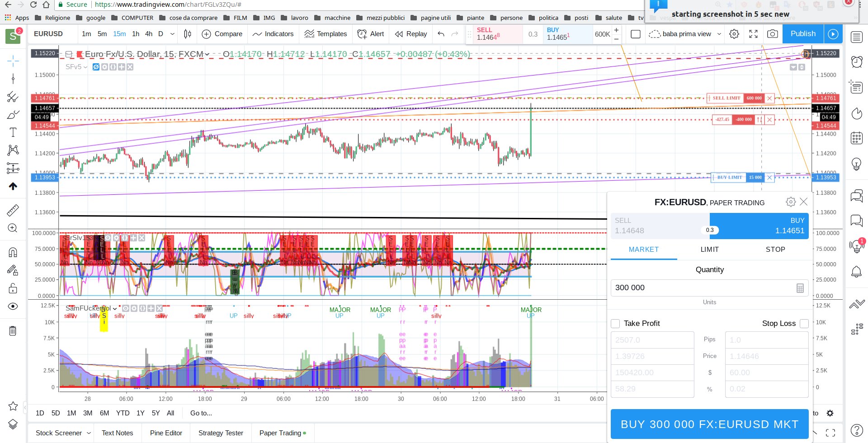Open the watchlist panel icon
Viewport: 868px width, 443px height.
pyautogui.click(x=857, y=37)
